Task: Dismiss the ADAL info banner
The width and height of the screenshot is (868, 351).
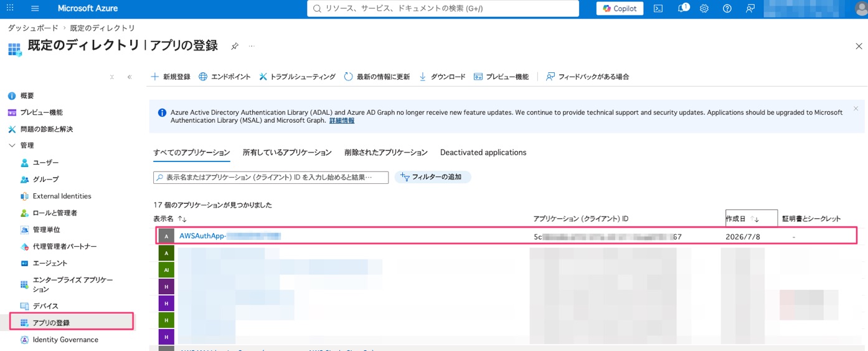Action: pos(856,108)
